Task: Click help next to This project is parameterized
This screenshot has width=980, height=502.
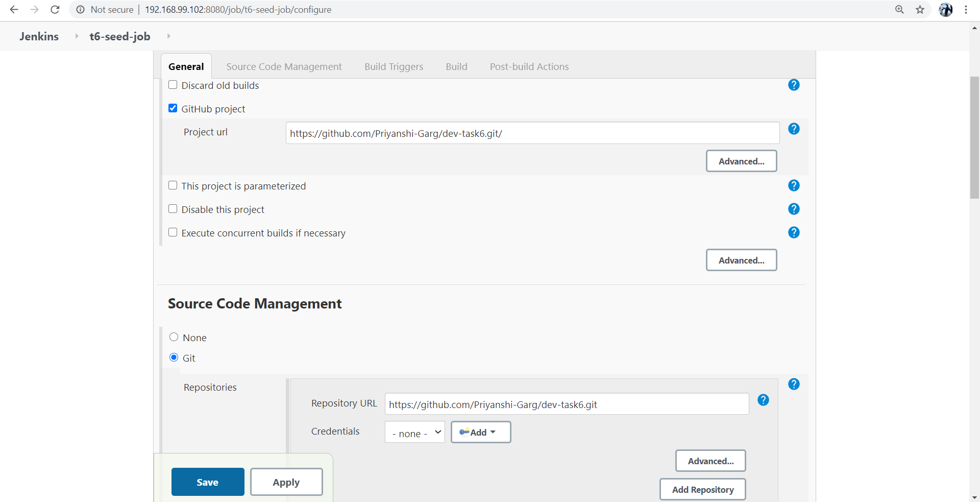Action: [794, 185]
